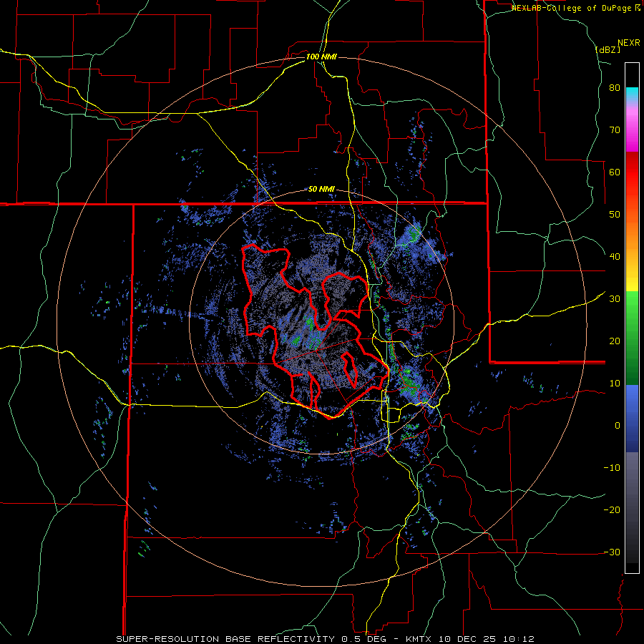Click the -20 value on dBZ scale
Viewport: 644px width, 644px height.
[x=612, y=510]
